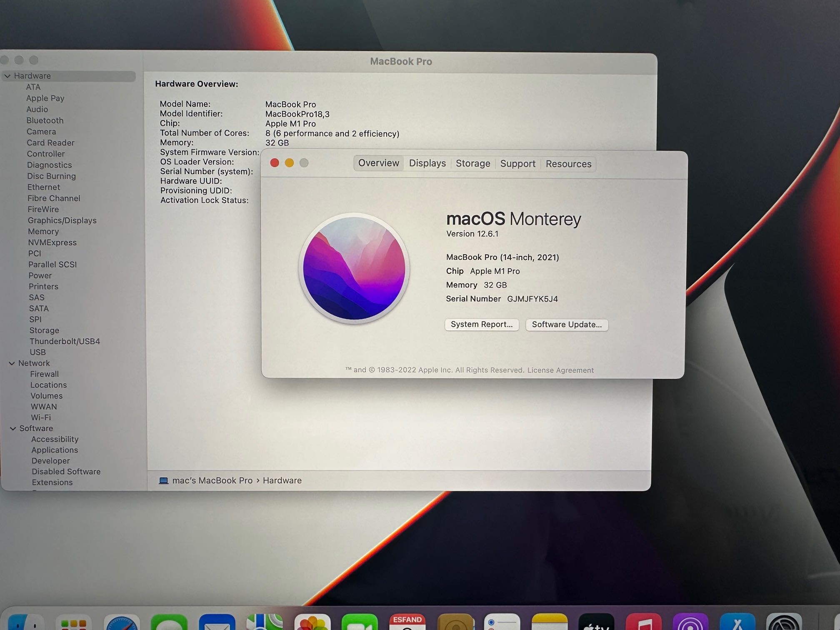Open Podcasts from the Dock
840x630 pixels.
coord(691,622)
